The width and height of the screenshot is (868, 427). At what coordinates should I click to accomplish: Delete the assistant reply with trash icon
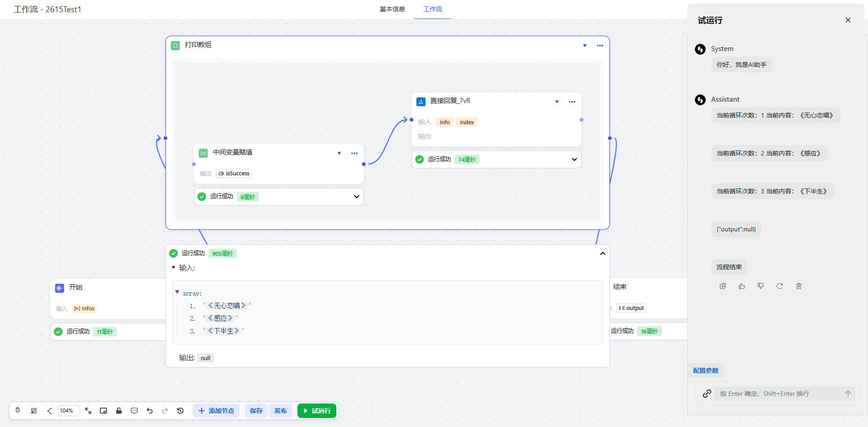pyautogui.click(x=799, y=286)
